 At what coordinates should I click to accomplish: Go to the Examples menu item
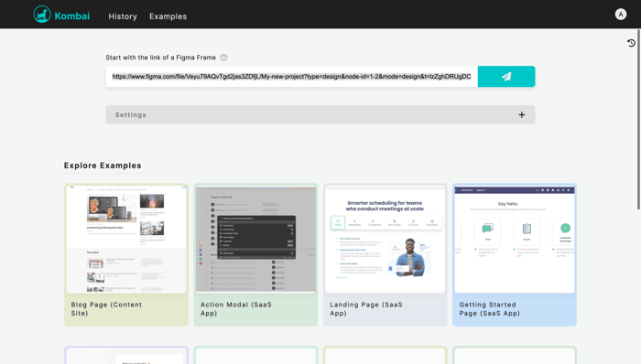pyautogui.click(x=168, y=16)
